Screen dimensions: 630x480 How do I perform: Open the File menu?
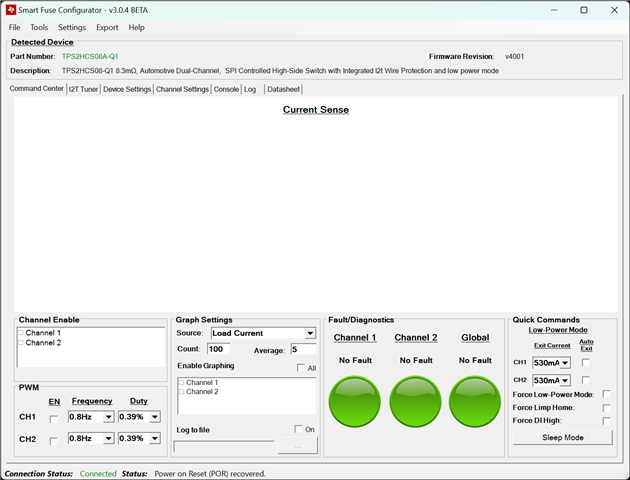pos(14,27)
